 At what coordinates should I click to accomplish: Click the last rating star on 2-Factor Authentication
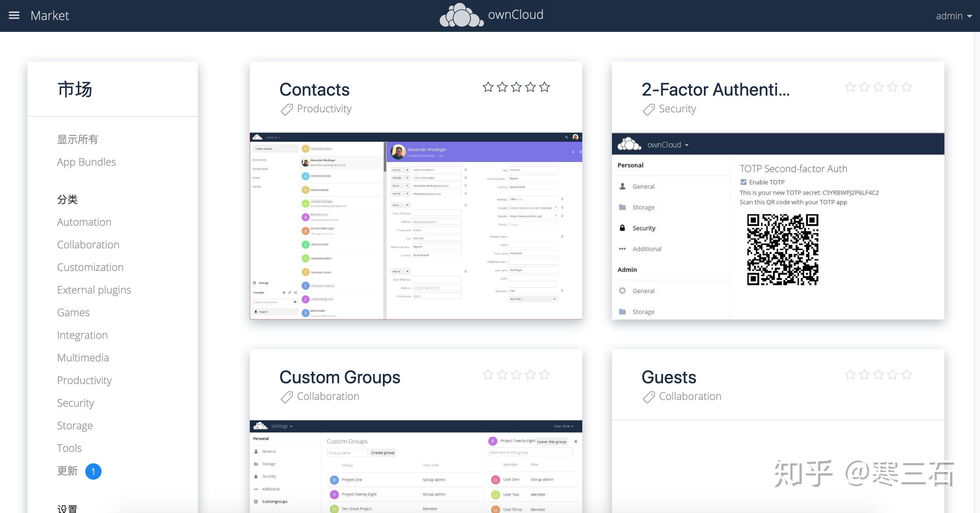pyautogui.click(x=907, y=87)
